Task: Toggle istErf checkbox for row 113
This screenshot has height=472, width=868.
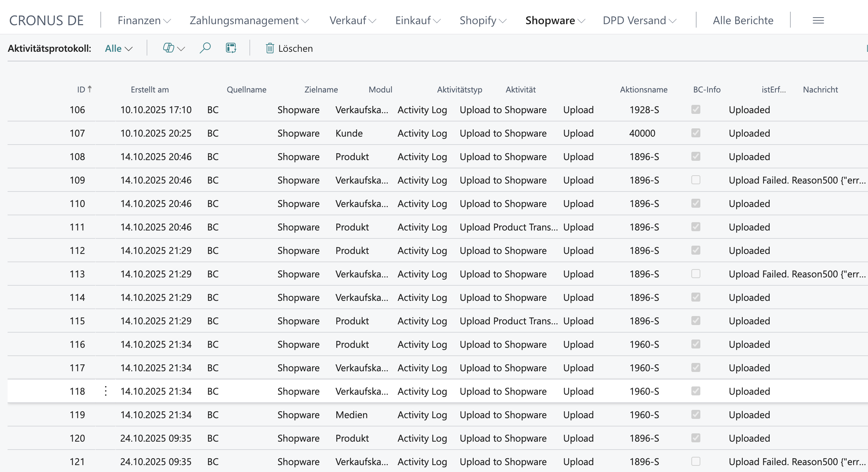Action: 696,274
